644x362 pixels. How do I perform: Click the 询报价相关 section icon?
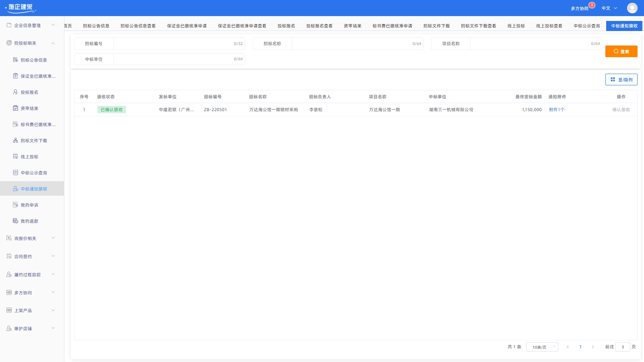pos(9,238)
